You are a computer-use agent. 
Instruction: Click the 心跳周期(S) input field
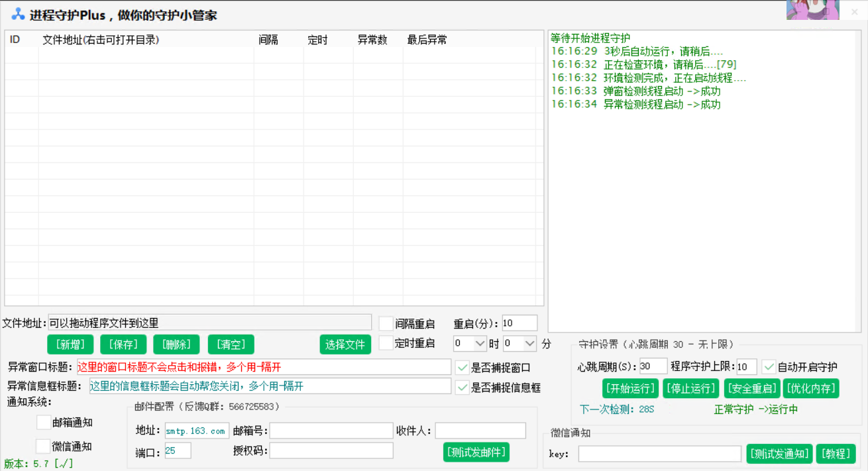point(653,366)
